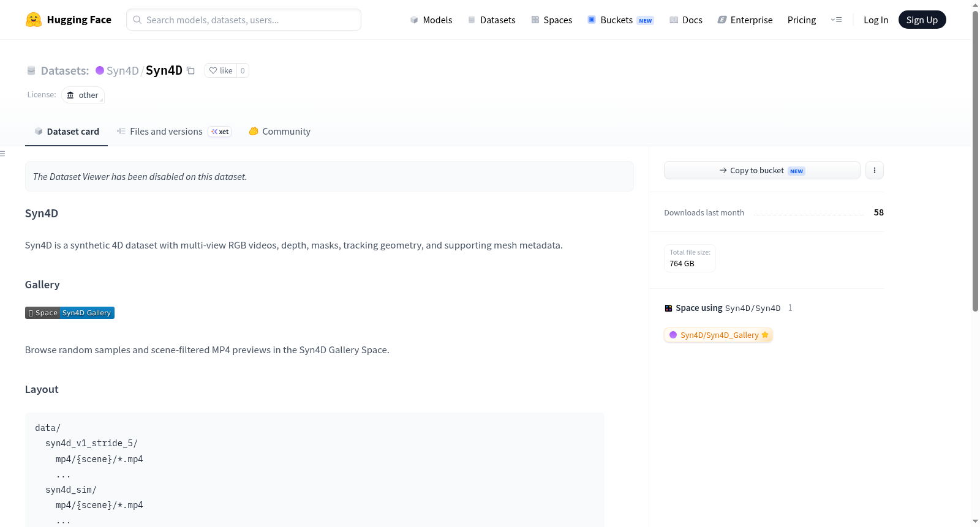Click the Syn4D dataset name title

[x=164, y=70]
